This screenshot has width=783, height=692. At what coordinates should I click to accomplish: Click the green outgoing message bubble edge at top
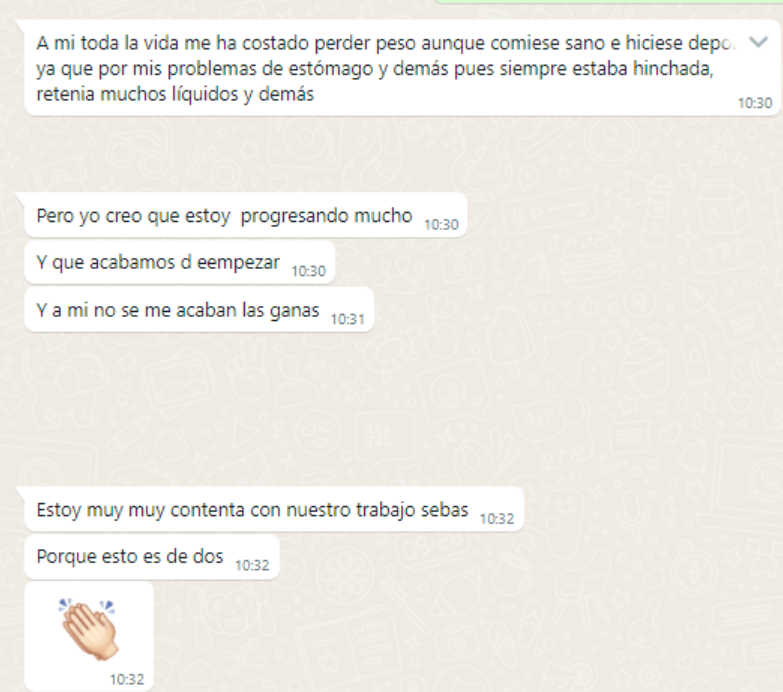608,2
